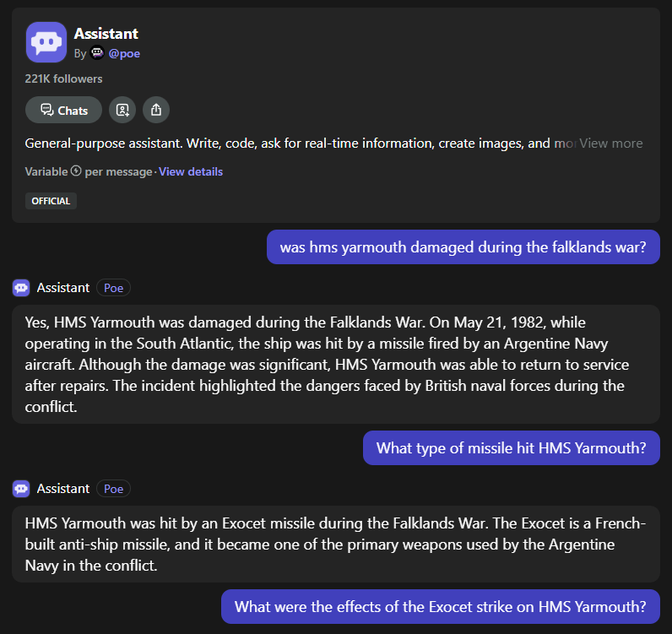Click the 221K followers count
This screenshot has width=672, height=634.
point(63,79)
